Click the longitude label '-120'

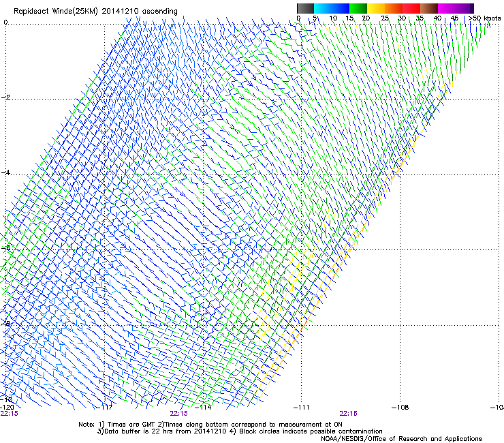7,408
